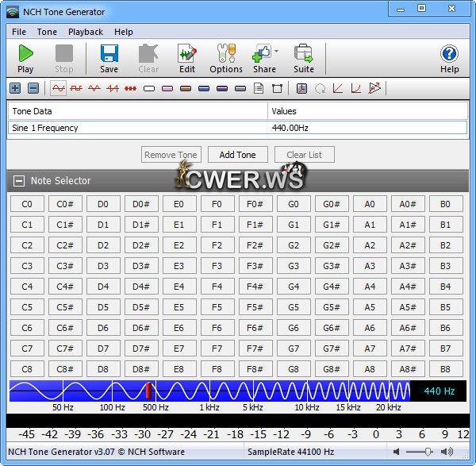
Task: Select the A4 note button
Action: (370, 287)
